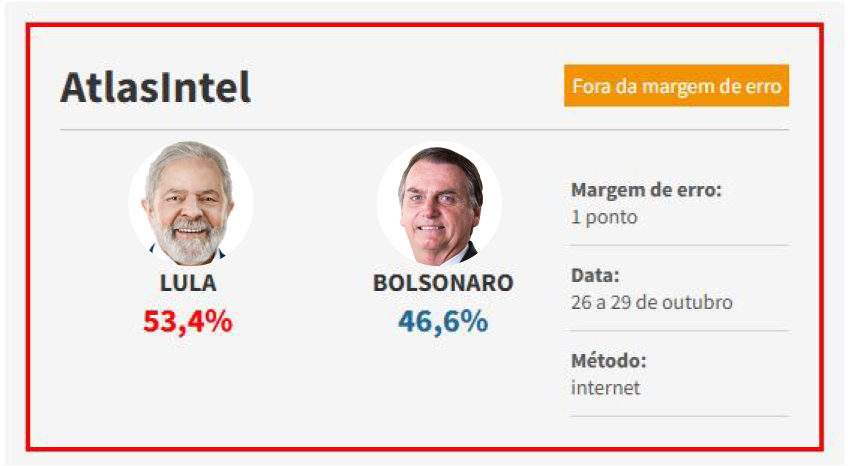Click the divider line under 'internet'
Viewport: 848px width, 466px height.
[680, 416]
